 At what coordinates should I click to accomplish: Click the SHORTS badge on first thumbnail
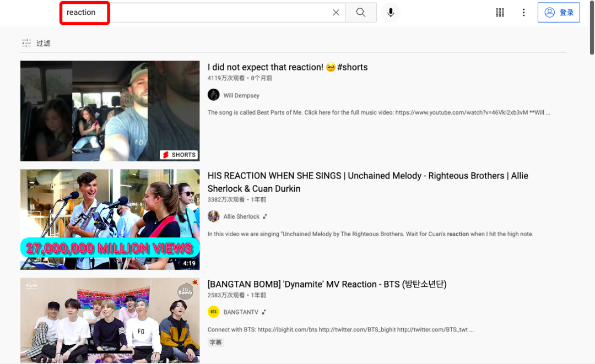tap(180, 155)
